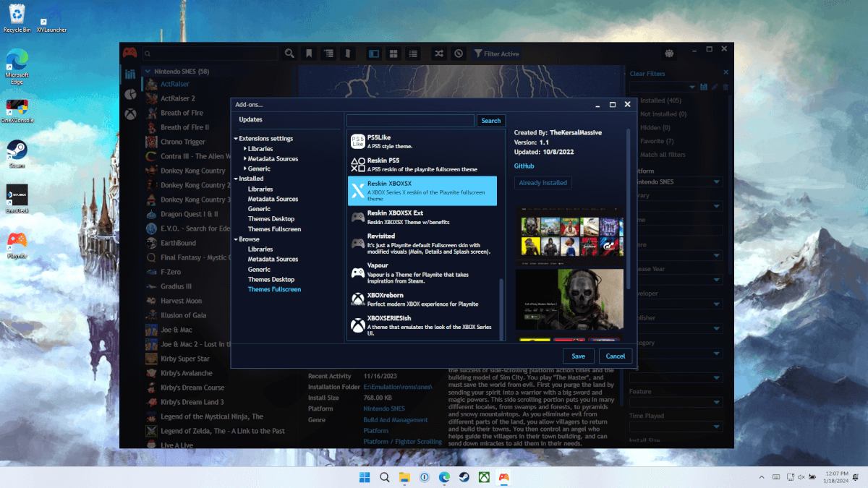This screenshot has width=868, height=488.
Task: Cancel the Add-ons dialog
Action: pos(616,356)
